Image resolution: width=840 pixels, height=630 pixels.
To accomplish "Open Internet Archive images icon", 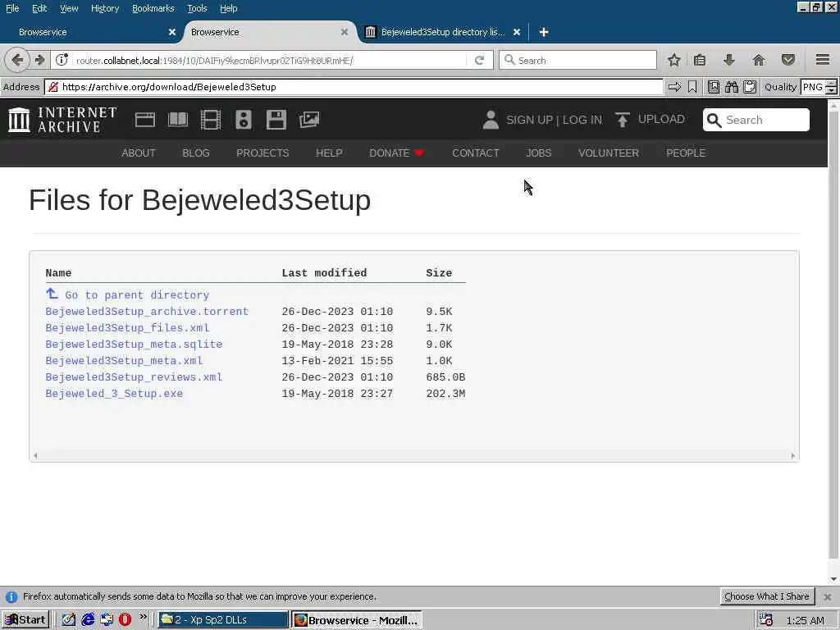I will tap(309, 120).
